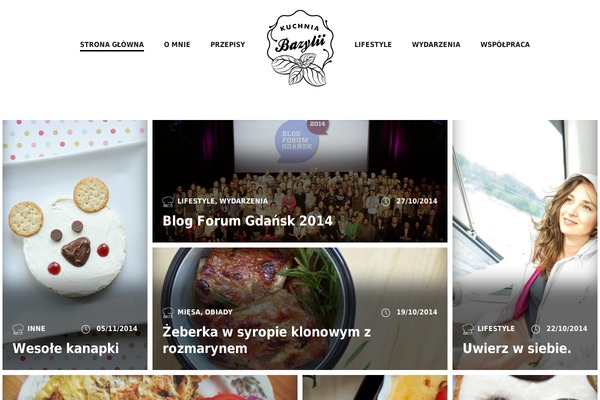Click clock icon beside 05/11/2014 date
This screenshot has height=400, width=600.
pyautogui.click(x=85, y=329)
